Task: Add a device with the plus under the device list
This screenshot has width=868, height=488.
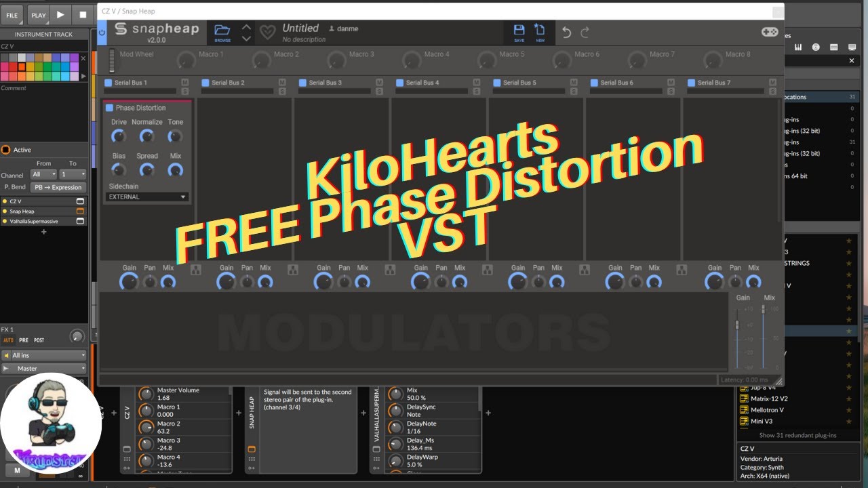Action: coord(44,232)
